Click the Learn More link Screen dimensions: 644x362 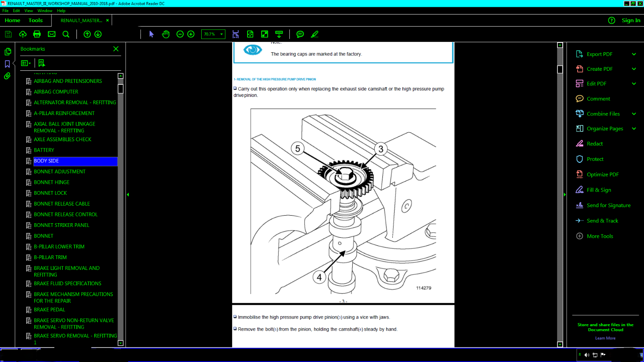(x=605, y=338)
